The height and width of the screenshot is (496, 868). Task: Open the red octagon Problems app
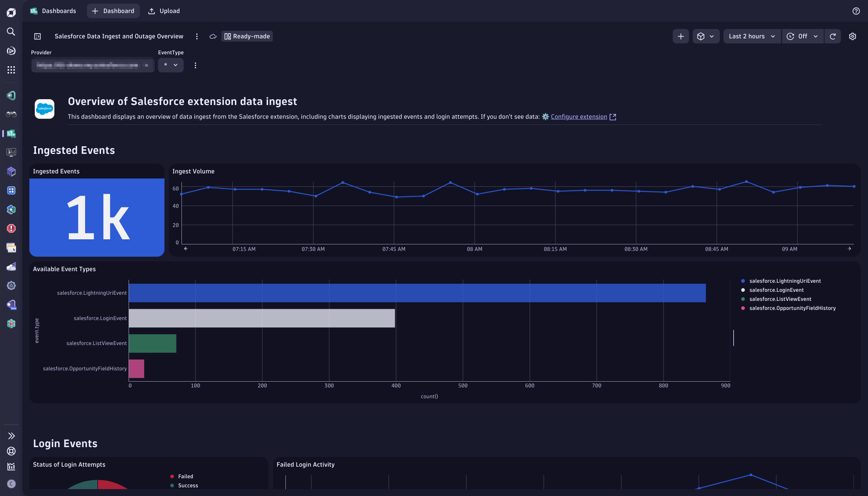point(11,228)
